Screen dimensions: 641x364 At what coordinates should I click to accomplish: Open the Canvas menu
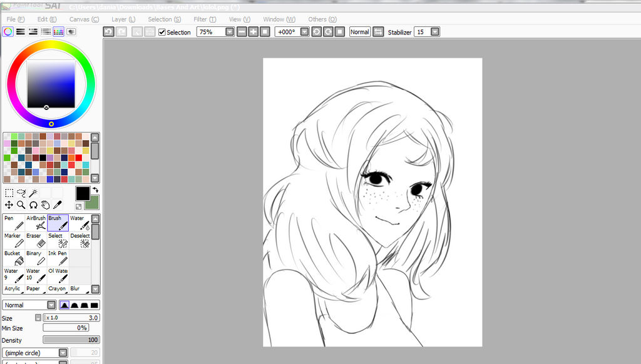point(84,19)
